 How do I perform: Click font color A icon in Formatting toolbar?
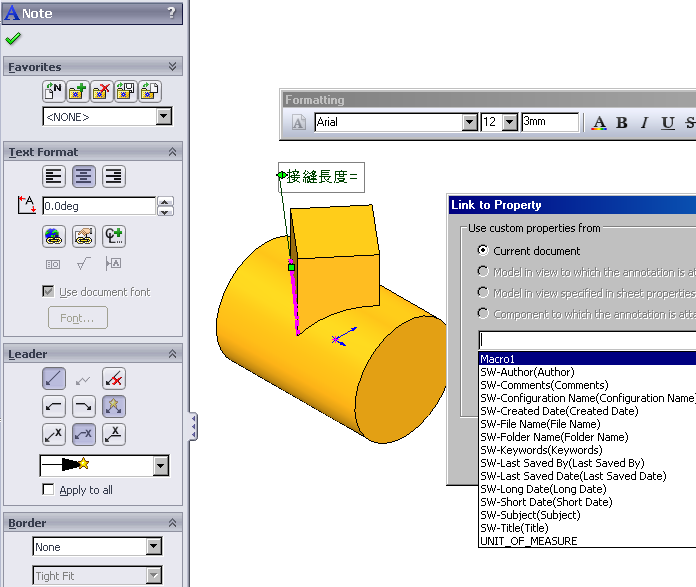(x=599, y=123)
